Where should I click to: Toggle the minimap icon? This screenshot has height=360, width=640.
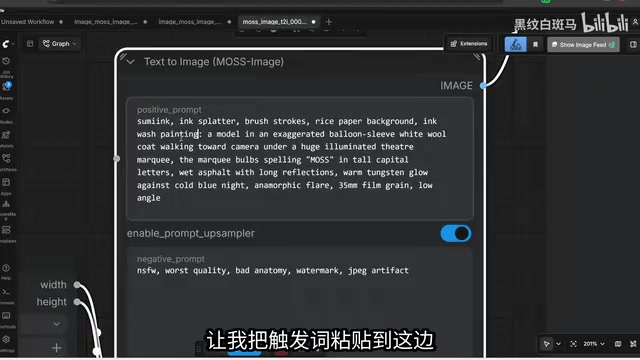coord(618,344)
